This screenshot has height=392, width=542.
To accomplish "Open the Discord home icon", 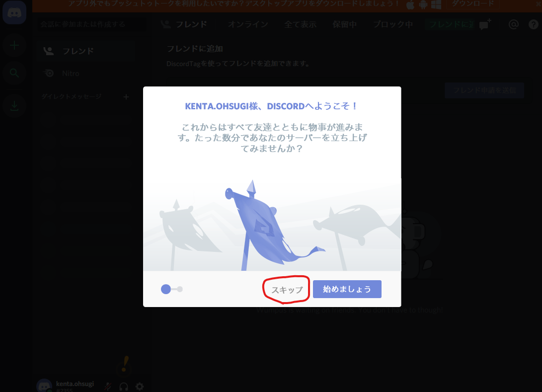I will 14,13.
